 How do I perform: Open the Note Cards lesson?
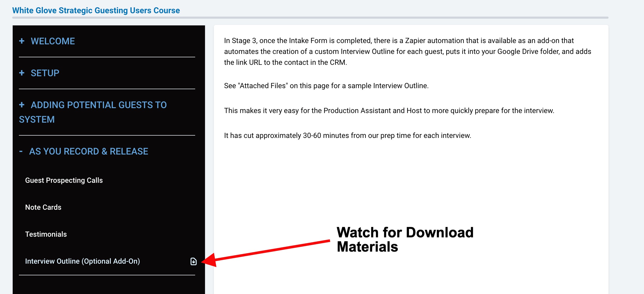coord(43,207)
